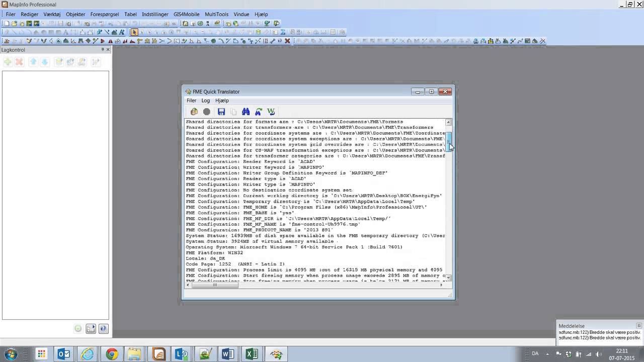The image size is (644, 362).
Task: Click the globe icon in top toolbar
Action: [200, 23]
